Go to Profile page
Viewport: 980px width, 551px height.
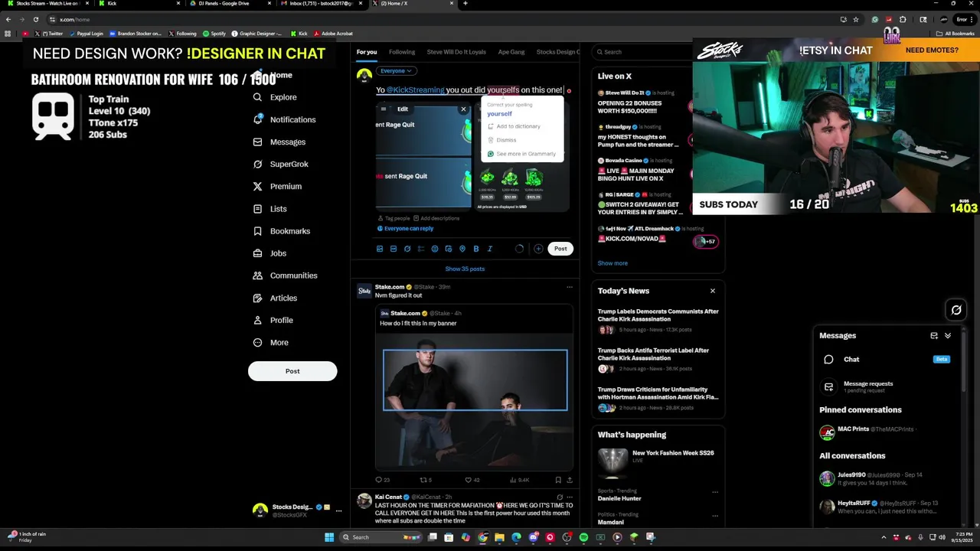point(273,320)
